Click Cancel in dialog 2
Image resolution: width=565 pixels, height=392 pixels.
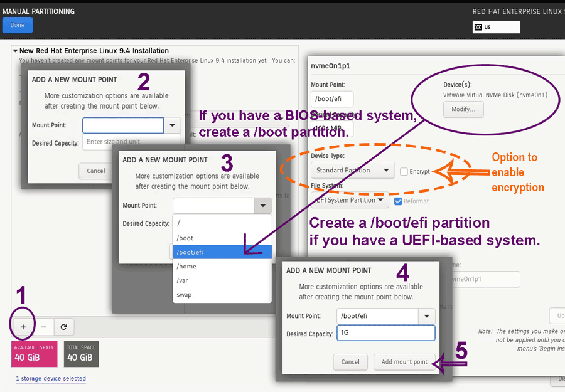click(x=96, y=171)
